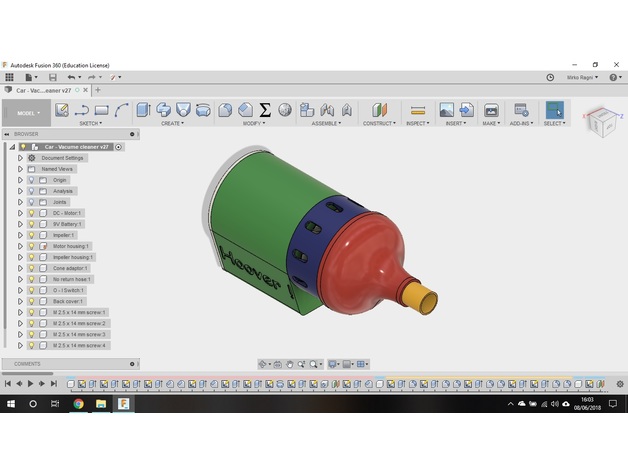628x472 pixels.
Task: Open the MODEL workspace dropdown
Action: (28, 113)
